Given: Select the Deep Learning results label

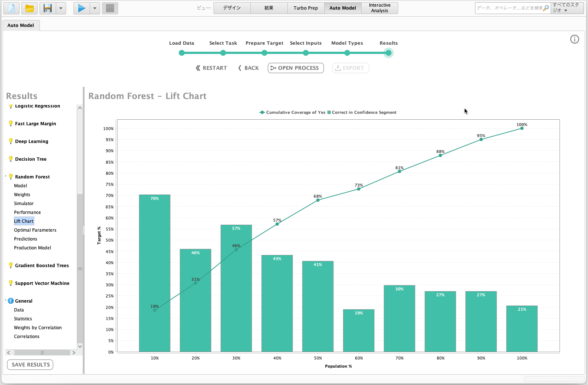Looking at the screenshot, I should coord(32,142).
